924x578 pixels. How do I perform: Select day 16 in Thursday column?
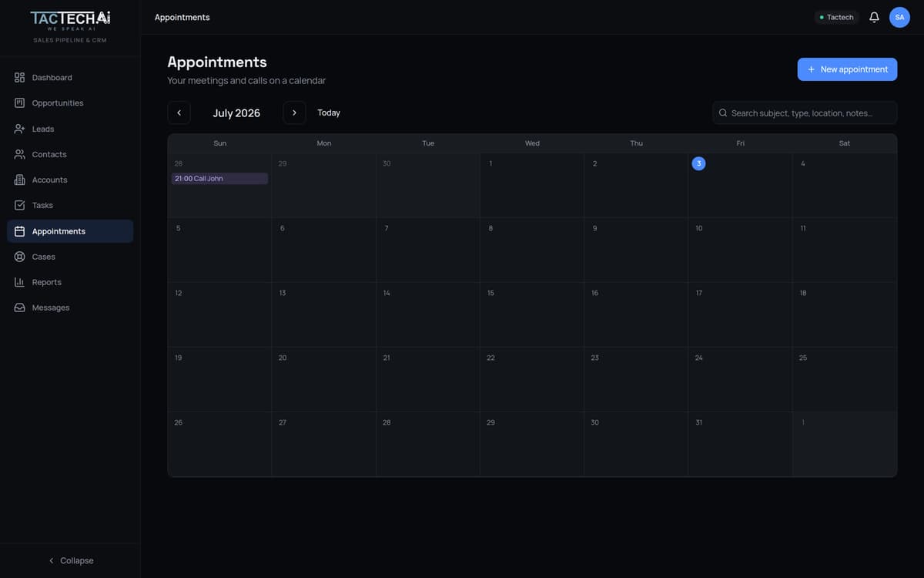coord(636,314)
